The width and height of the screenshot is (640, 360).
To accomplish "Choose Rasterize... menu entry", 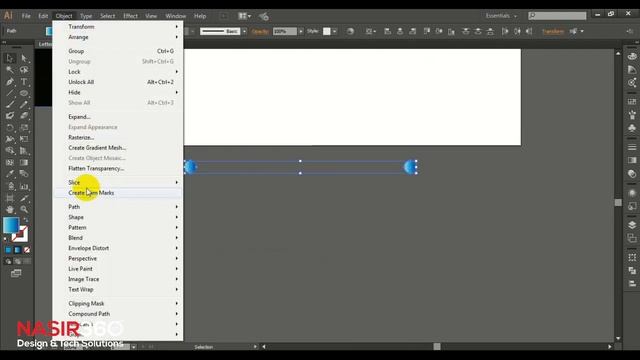I will [x=118, y=138].
